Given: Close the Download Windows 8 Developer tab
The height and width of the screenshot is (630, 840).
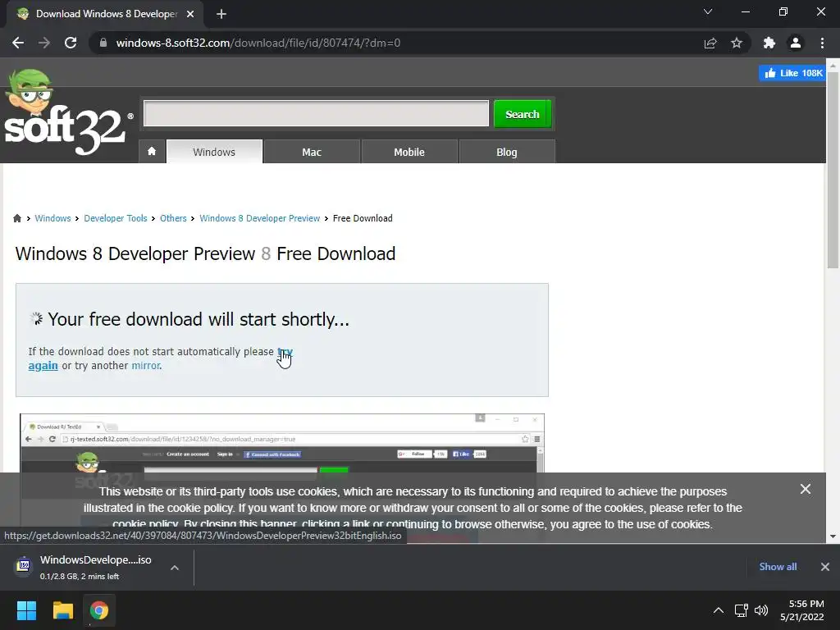Looking at the screenshot, I should (x=190, y=14).
